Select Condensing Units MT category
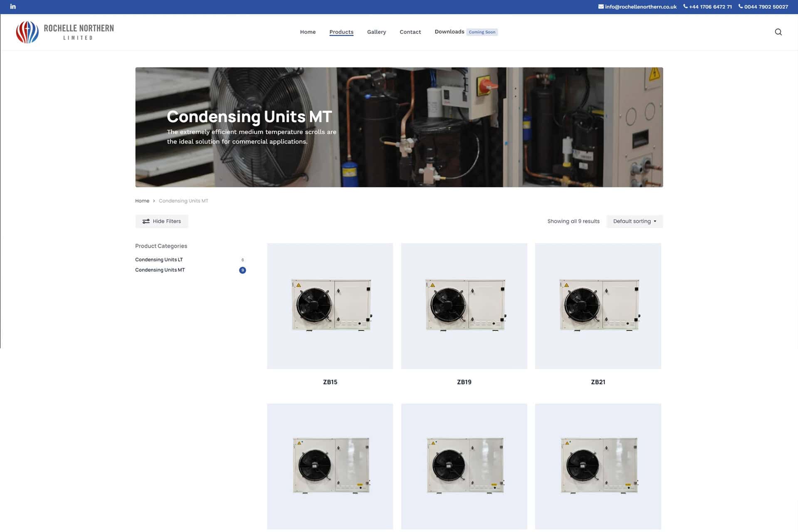Screen dimensions: 798x532 pyautogui.click(x=160, y=270)
